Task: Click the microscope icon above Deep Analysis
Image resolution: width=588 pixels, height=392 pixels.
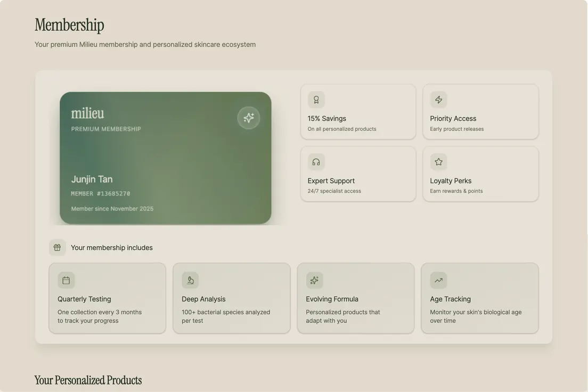Action: click(x=190, y=280)
